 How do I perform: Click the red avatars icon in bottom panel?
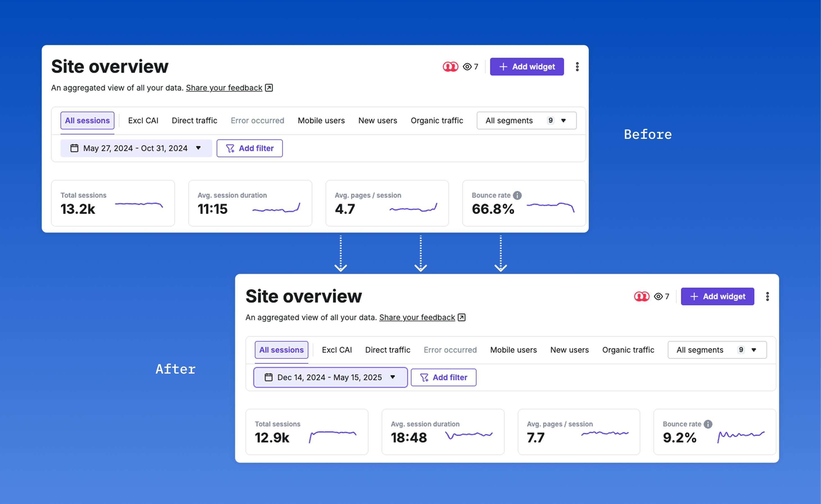tap(641, 296)
